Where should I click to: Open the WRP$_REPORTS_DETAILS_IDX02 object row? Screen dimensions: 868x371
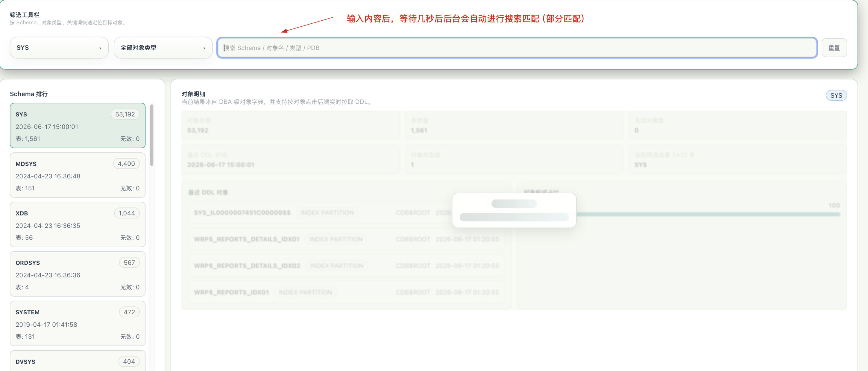(x=346, y=266)
